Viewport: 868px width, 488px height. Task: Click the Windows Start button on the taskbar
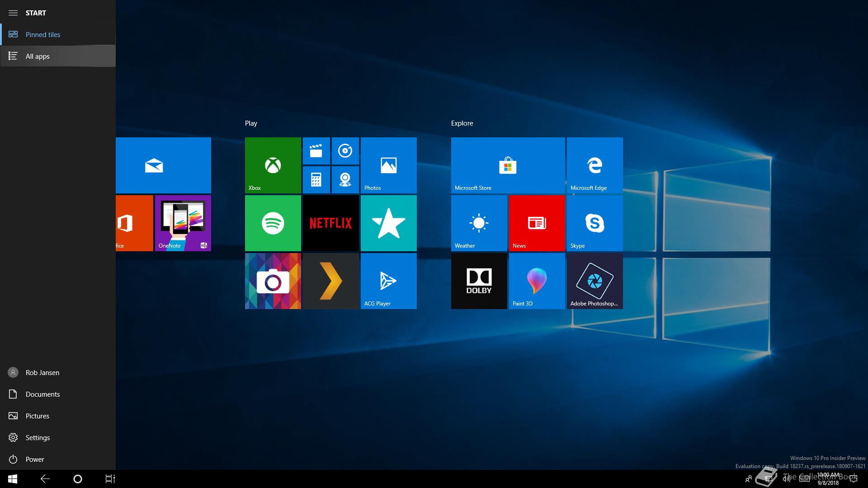point(13,479)
